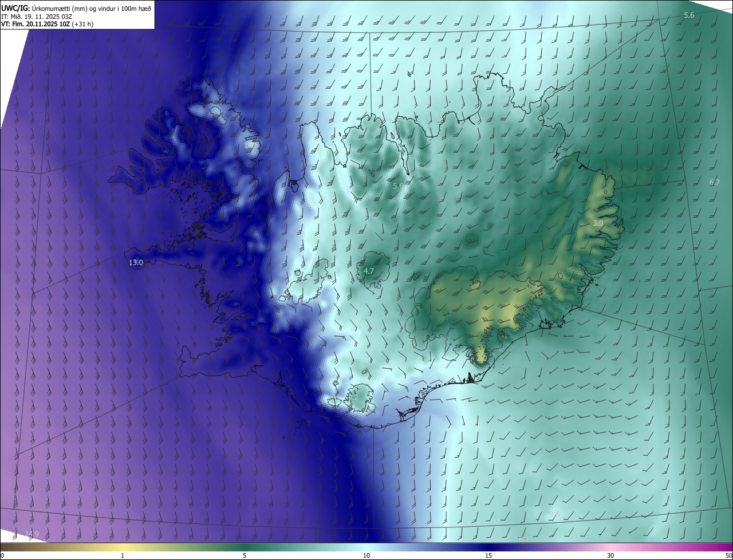Click the 13.0 value label on the map
Screen dimensions: 733x560
[x=136, y=262]
